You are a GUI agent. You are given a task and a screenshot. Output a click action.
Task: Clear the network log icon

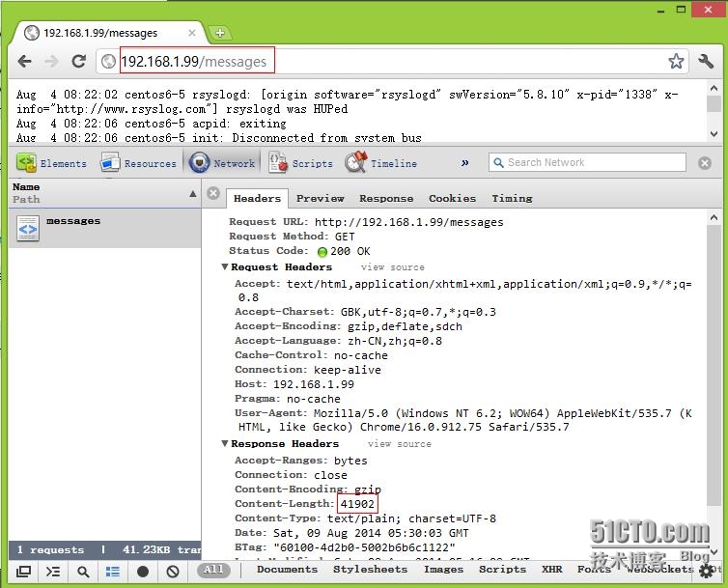coord(173,572)
